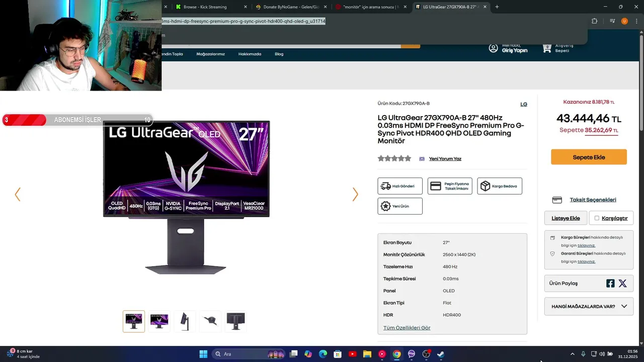Click the (0) review count link
This screenshot has height=362, width=644.
pyautogui.click(x=422, y=159)
